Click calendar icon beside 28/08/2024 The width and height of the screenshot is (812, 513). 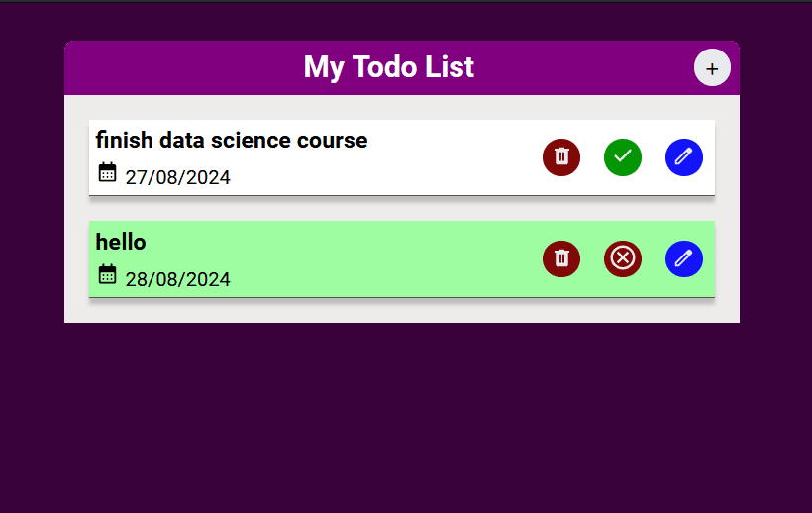(107, 274)
